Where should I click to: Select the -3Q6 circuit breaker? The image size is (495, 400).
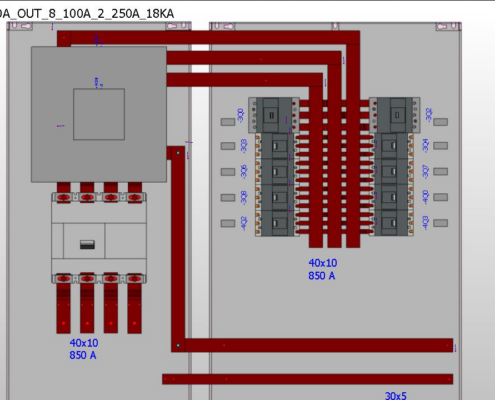pos(275,172)
